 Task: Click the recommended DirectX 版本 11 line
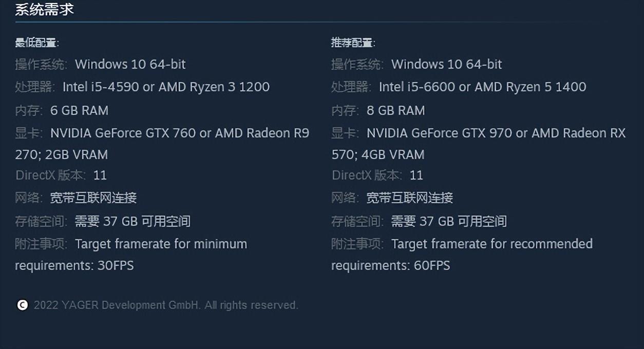pos(378,175)
